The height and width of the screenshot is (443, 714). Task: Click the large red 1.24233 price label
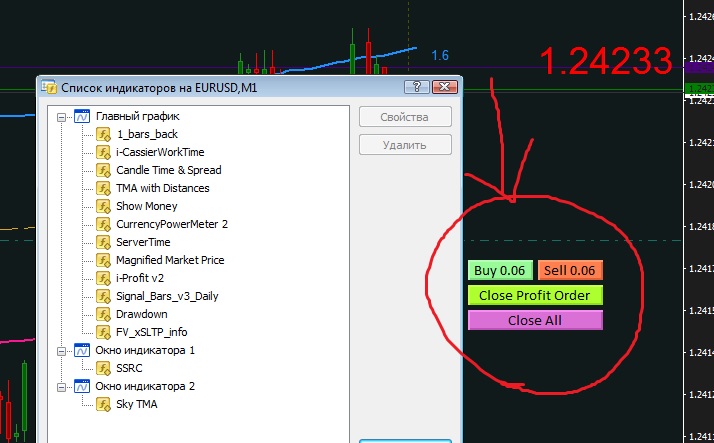[x=606, y=61]
